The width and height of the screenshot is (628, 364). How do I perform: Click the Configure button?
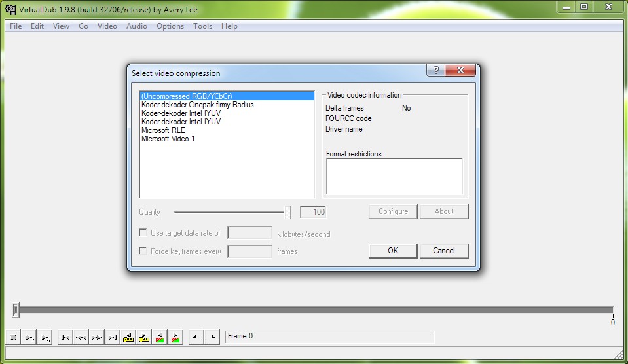[x=393, y=211]
